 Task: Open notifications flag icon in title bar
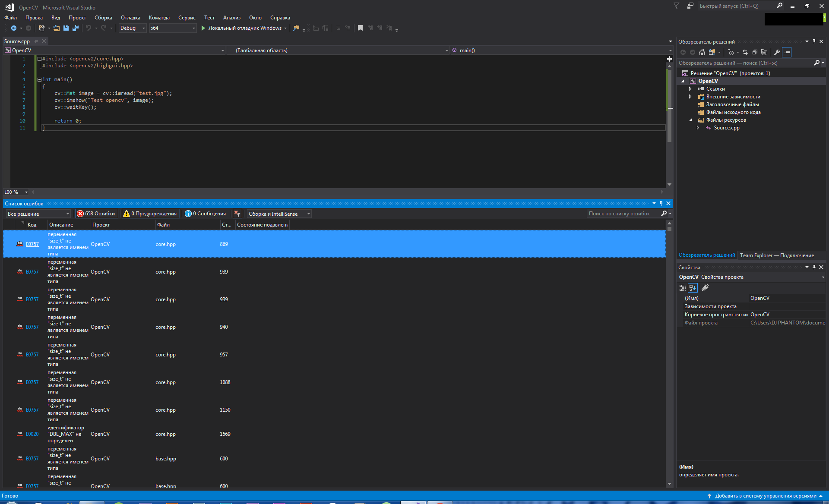(677, 6)
